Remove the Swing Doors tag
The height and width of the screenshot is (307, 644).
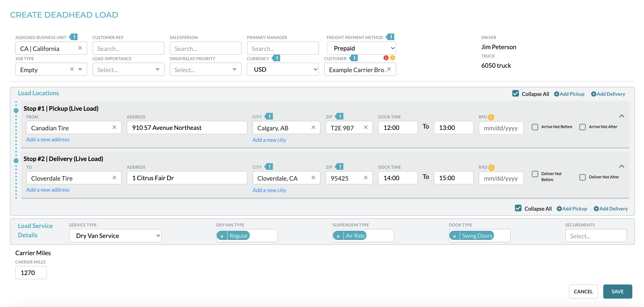coord(454,236)
